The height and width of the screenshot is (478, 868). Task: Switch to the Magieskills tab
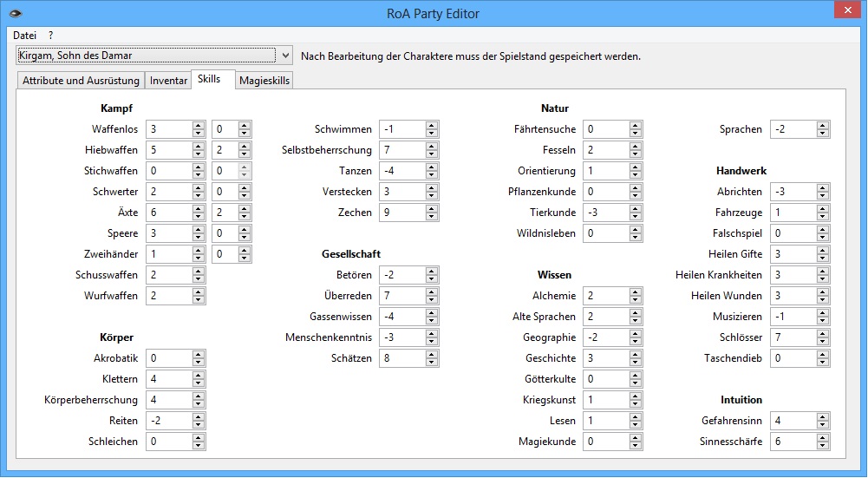click(x=264, y=81)
